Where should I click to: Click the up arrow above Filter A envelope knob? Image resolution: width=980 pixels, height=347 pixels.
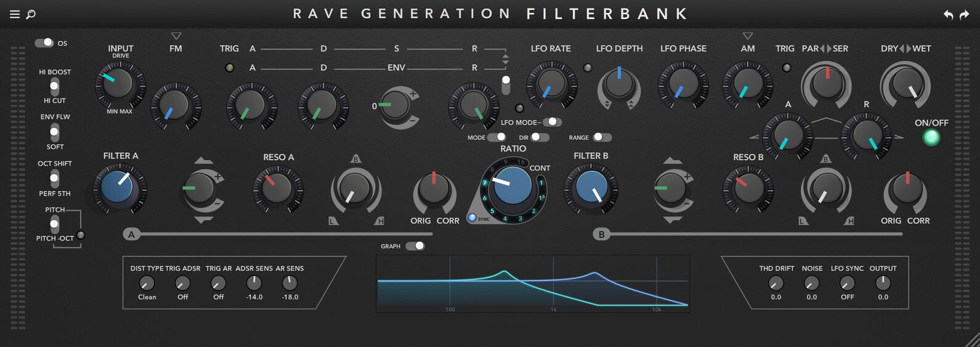[203, 160]
